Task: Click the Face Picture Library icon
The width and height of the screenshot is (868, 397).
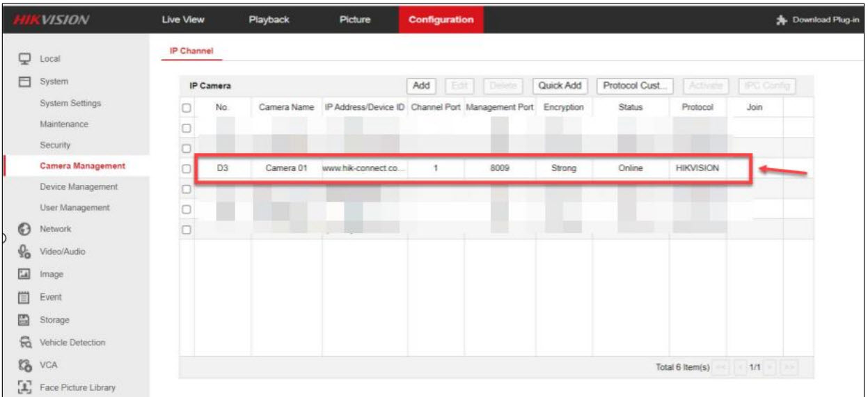Action: pos(23,387)
